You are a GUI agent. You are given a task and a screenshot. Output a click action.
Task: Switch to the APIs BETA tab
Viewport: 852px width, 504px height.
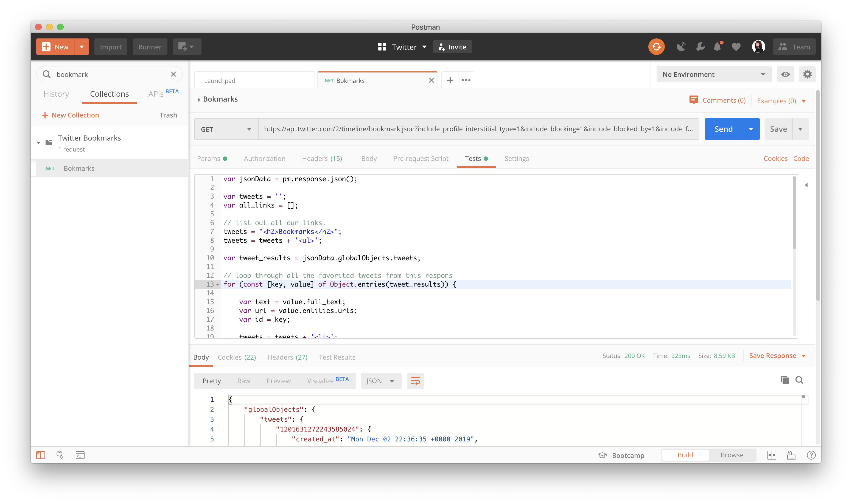click(163, 93)
